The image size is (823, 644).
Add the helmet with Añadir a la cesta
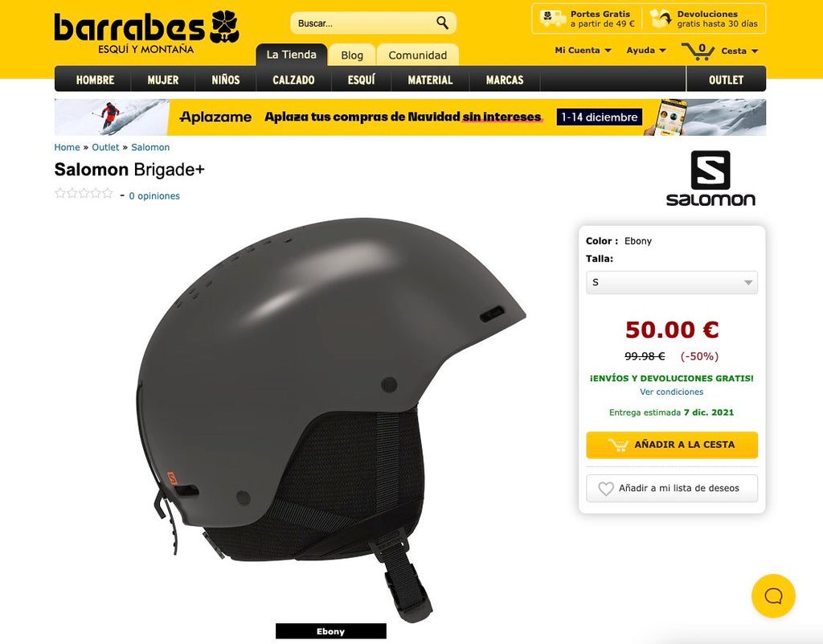point(672,445)
